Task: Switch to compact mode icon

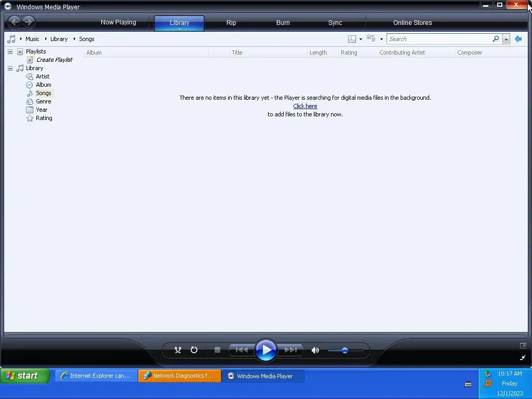Action: point(523,357)
